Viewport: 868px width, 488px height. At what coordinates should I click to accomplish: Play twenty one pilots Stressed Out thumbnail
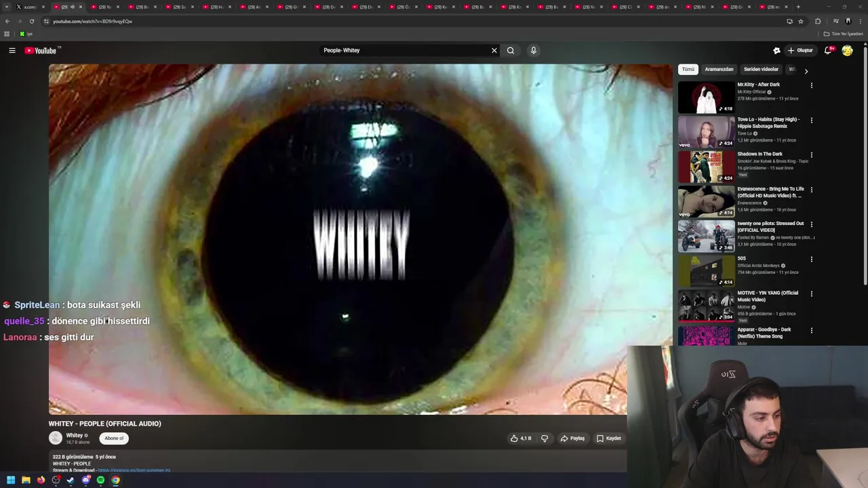[707, 237]
